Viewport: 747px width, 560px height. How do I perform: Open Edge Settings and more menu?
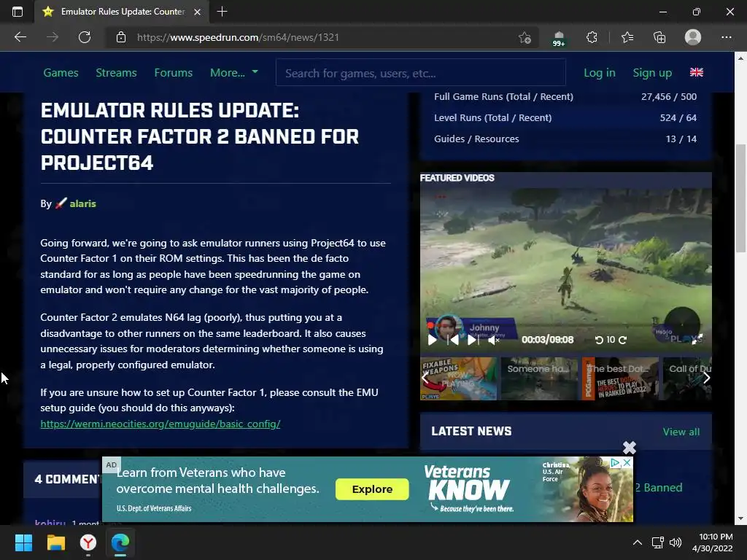[726, 37]
